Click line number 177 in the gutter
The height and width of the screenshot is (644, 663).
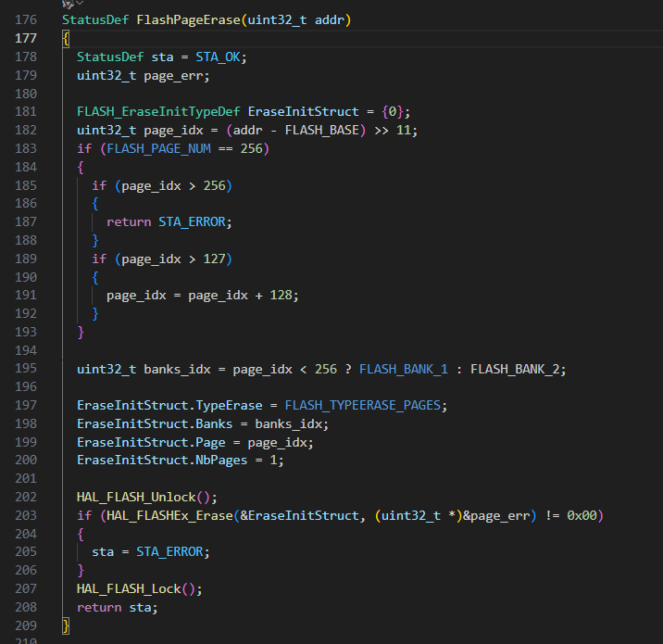pos(26,39)
